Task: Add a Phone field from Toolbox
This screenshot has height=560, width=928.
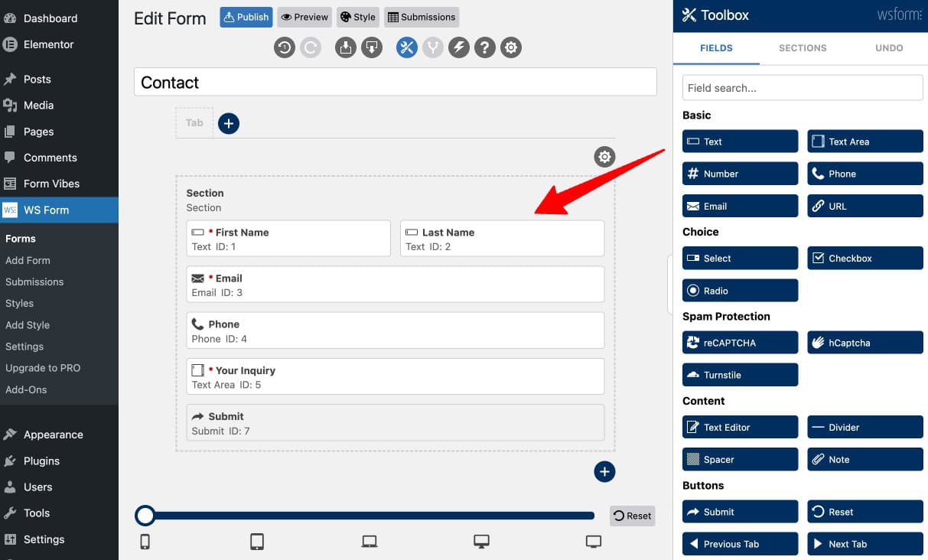Action: [x=865, y=174]
